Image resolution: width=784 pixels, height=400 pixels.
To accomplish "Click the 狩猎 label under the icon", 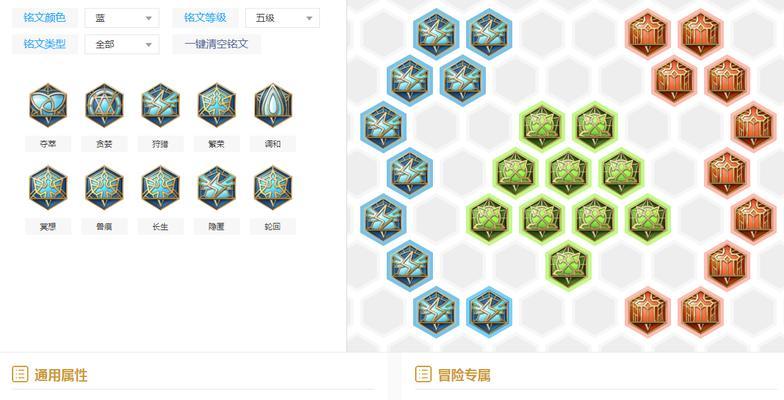I will coord(160,144).
